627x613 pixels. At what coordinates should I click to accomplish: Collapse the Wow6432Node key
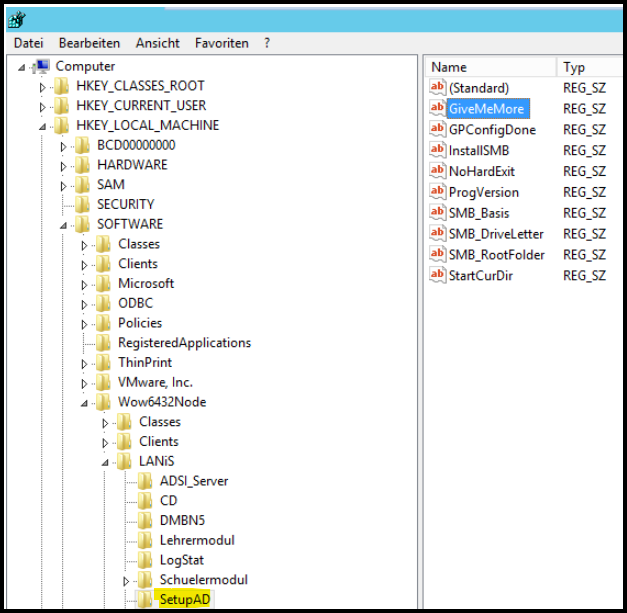click(x=84, y=403)
